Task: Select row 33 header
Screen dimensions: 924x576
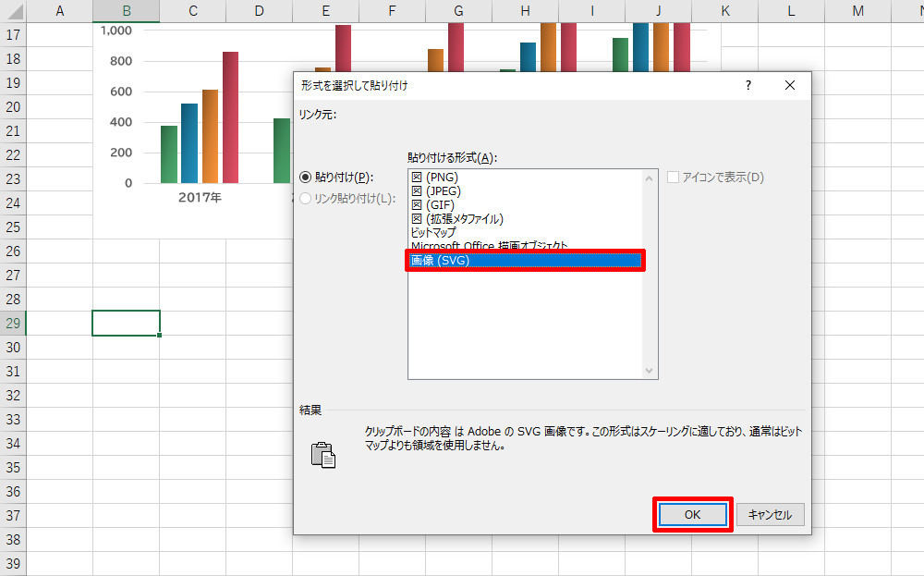Action: (x=13, y=419)
